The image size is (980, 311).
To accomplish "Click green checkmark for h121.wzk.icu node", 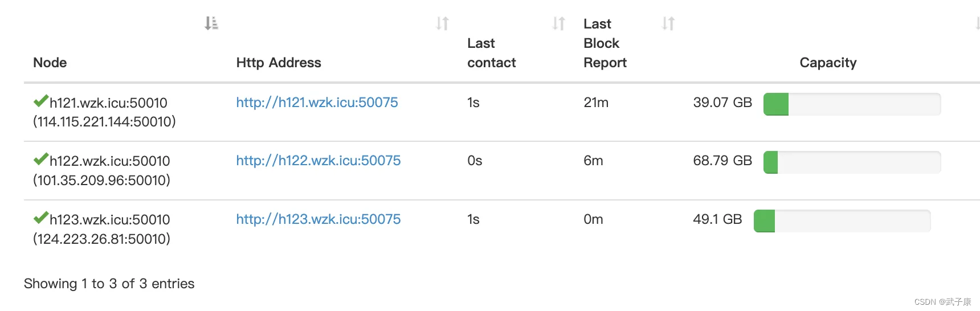I will coord(40,101).
